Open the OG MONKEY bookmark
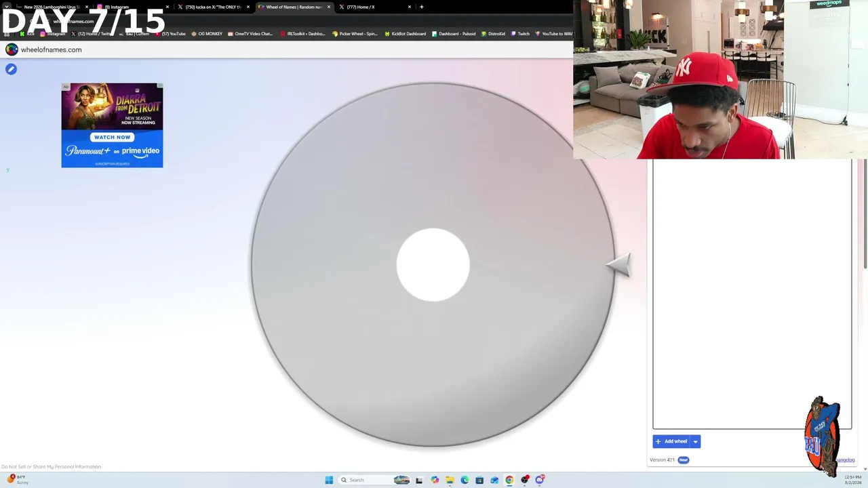The image size is (868, 488). pyautogui.click(x=208, y=34)
